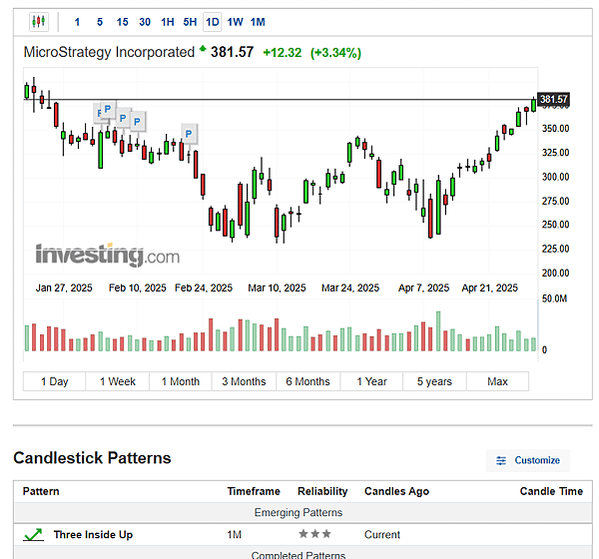Select the 30-minute interval
This screenshot has height=559, width=599.
145,22
